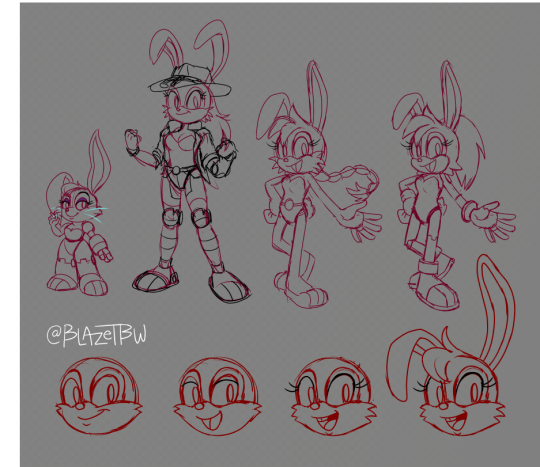Click the head sketch with two long ears
Viewport: 540px width, 467px height.
coord(451,345)
